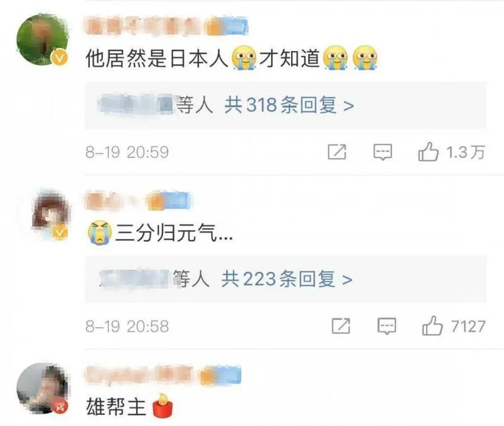504x426 pixels.
Task: Like the comment with 1.3万 likes
Action: (428, 152)
